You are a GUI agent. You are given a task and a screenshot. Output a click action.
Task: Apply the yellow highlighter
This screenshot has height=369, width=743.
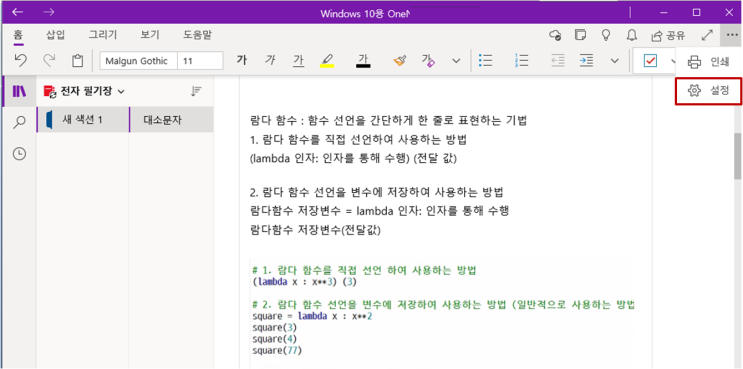tap(327, 61)
